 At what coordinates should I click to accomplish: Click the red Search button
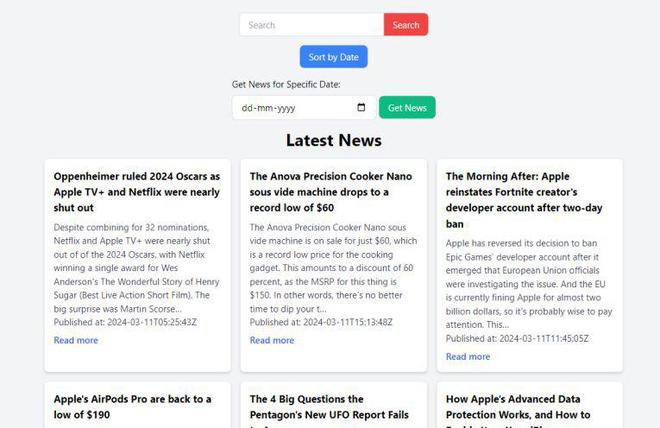coord(406,25)
